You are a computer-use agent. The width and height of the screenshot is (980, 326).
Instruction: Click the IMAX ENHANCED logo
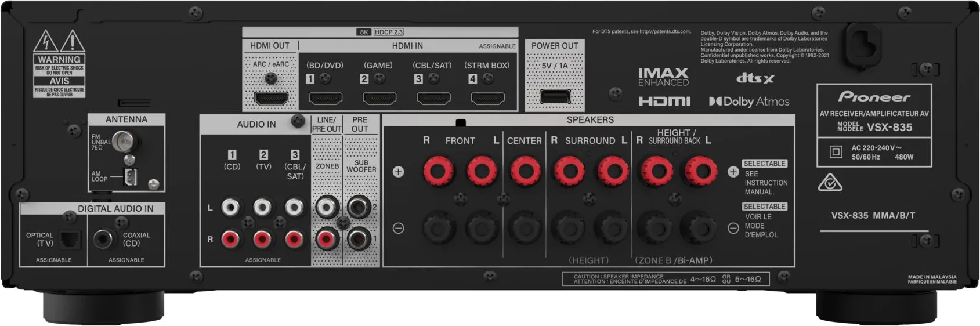(663, 77)
